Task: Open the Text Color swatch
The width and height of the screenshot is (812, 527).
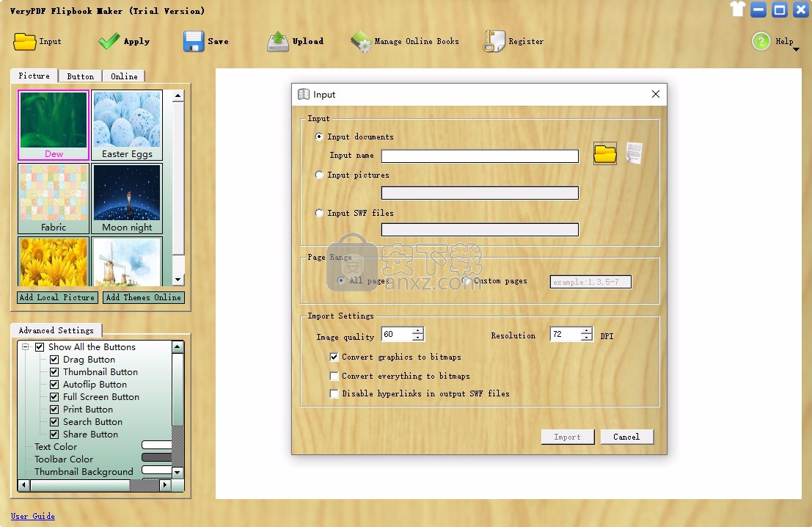Action: (x=157, y=445)
